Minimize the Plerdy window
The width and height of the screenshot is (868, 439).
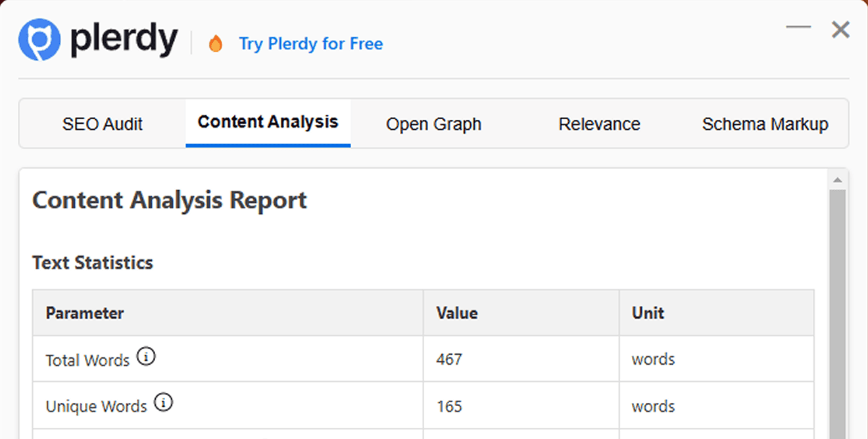[798, 26]
